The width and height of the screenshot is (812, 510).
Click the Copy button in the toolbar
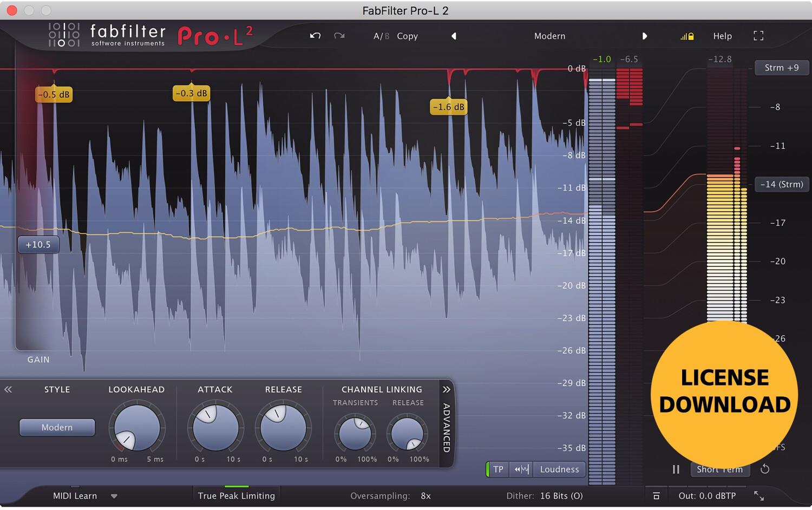pos(407,36)
